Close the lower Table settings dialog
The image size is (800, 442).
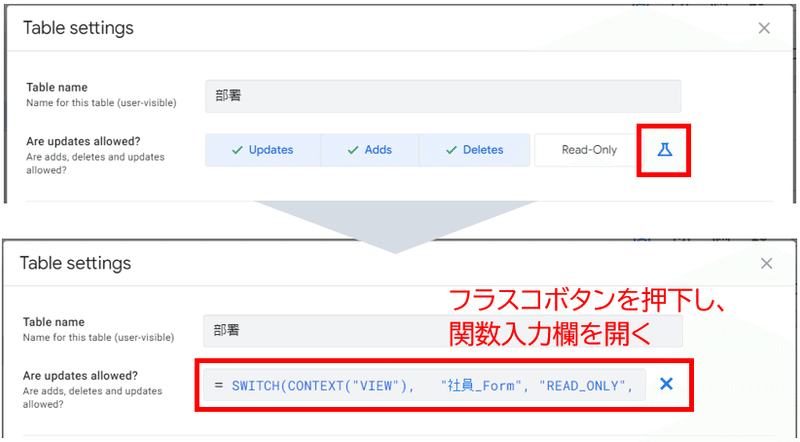pos(766,263)
